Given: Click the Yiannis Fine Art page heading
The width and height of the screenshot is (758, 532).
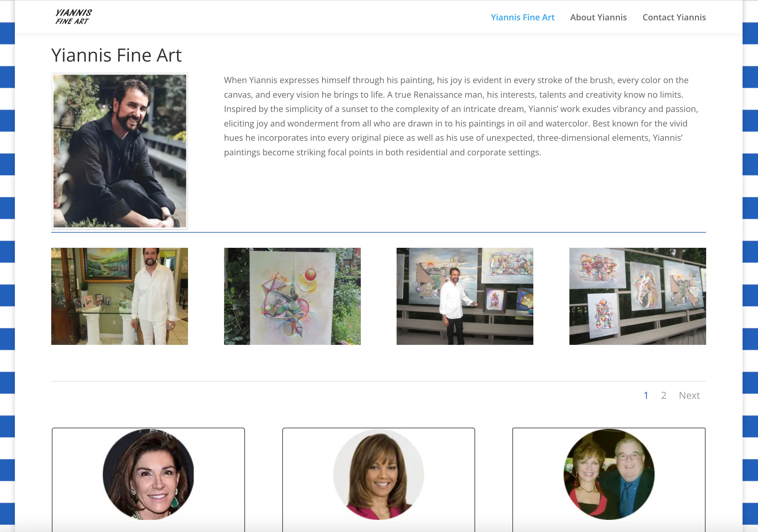Looking at the screenshot, I should pyautogui.click(x=116, y=55).
